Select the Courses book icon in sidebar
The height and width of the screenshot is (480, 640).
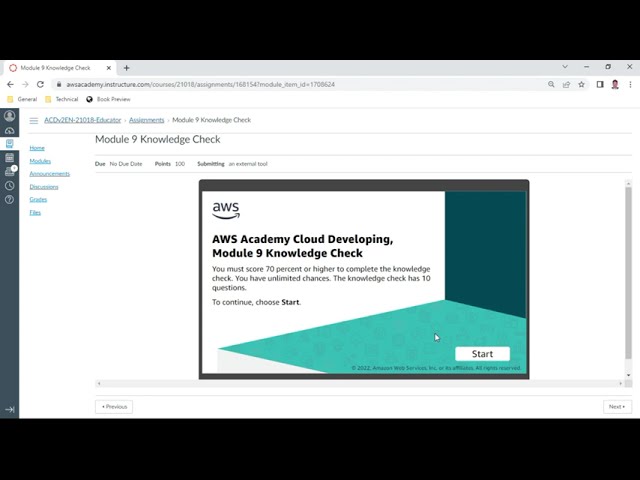(x=9, y=144)
